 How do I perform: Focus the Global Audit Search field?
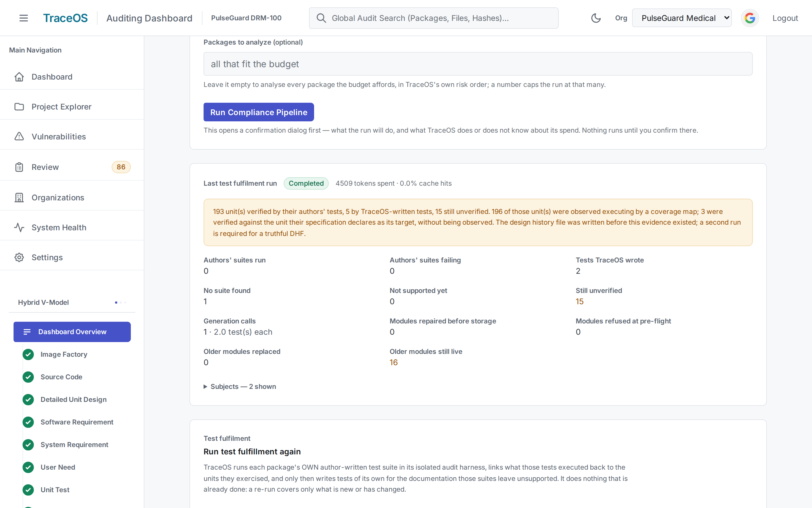click(x=434, y=18)
